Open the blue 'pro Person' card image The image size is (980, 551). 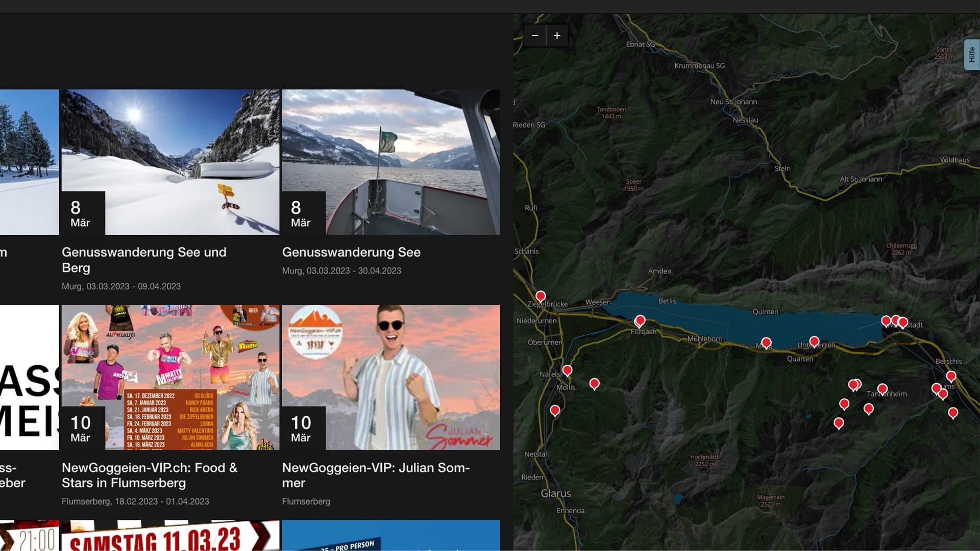click(391, 536)
